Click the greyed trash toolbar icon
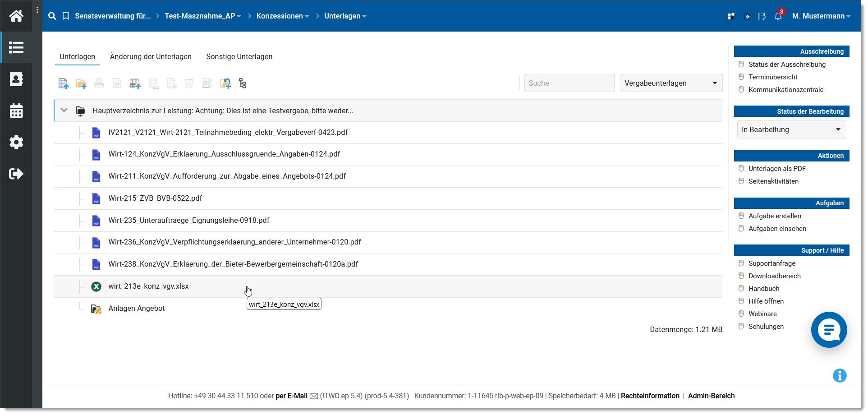868x415 pixels. pos(189,83)
